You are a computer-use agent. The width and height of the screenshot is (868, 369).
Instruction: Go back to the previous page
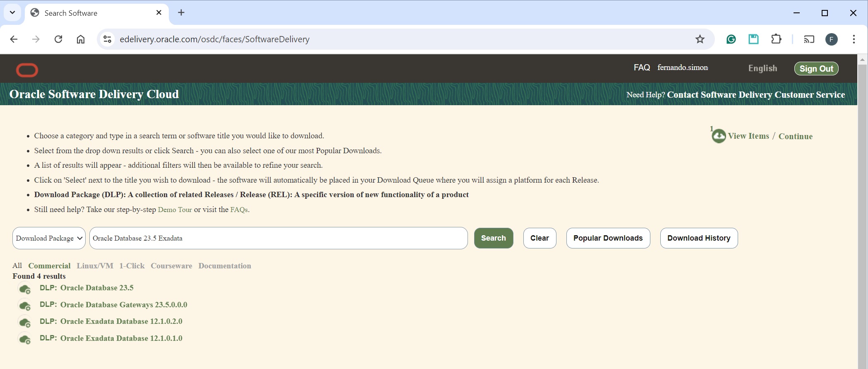[x=14, y=39]
